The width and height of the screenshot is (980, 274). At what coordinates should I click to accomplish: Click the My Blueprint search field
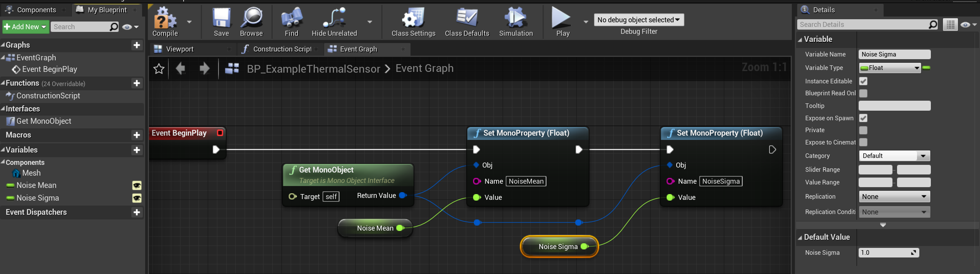[x=84, y=27]
